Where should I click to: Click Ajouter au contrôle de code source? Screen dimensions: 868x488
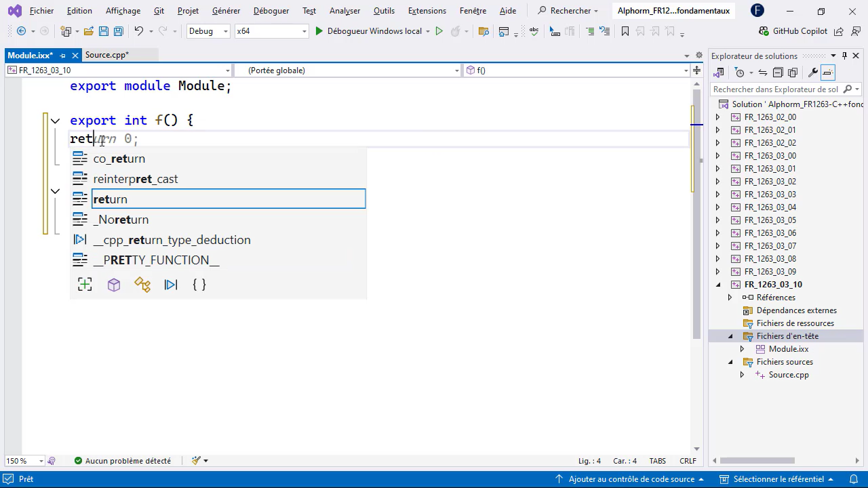633,479
